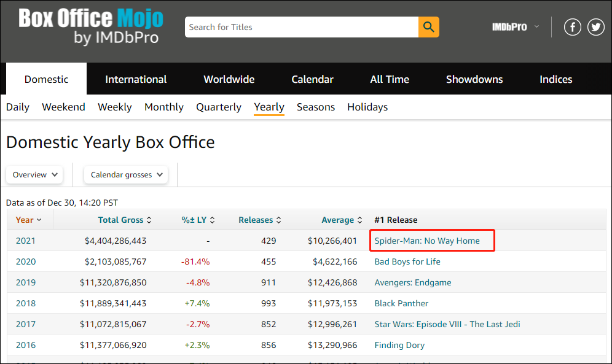Image resolution: width=612 pixels, height=364 pixels.
Task: Switch to the Worldwide tab
Action: (x=229, y=79)
